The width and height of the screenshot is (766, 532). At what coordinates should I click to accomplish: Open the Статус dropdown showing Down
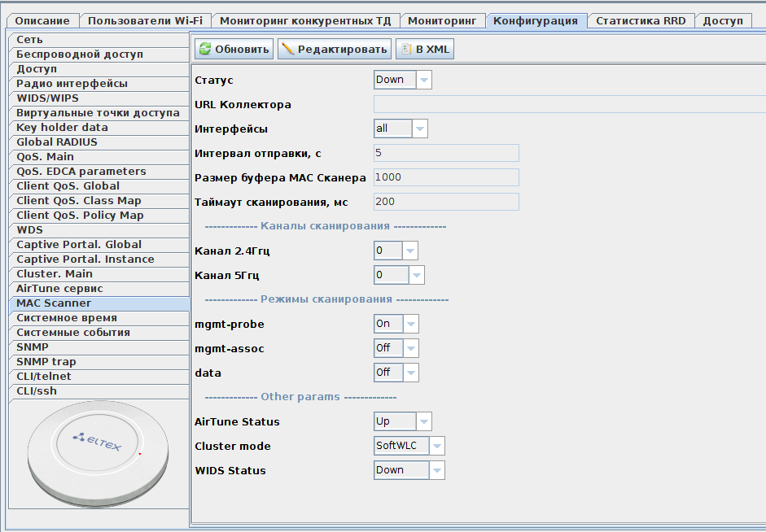(402, 80)
